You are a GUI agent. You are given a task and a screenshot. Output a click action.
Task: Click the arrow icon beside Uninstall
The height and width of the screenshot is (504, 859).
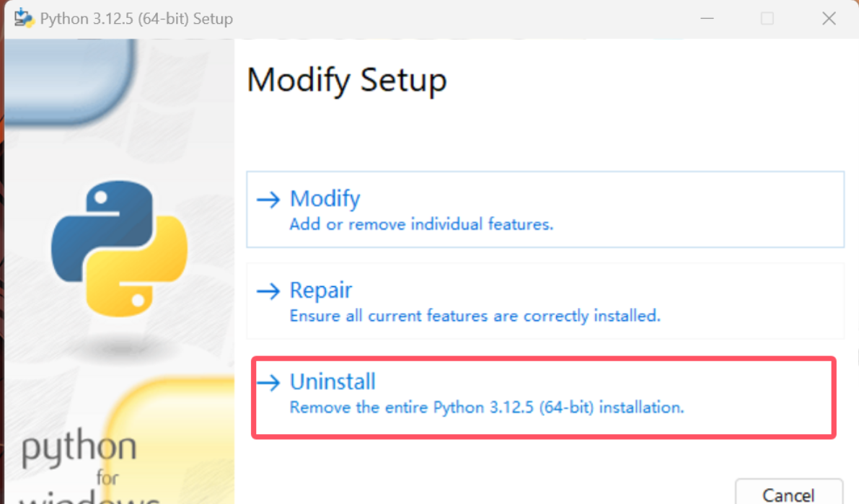(268, 382)
